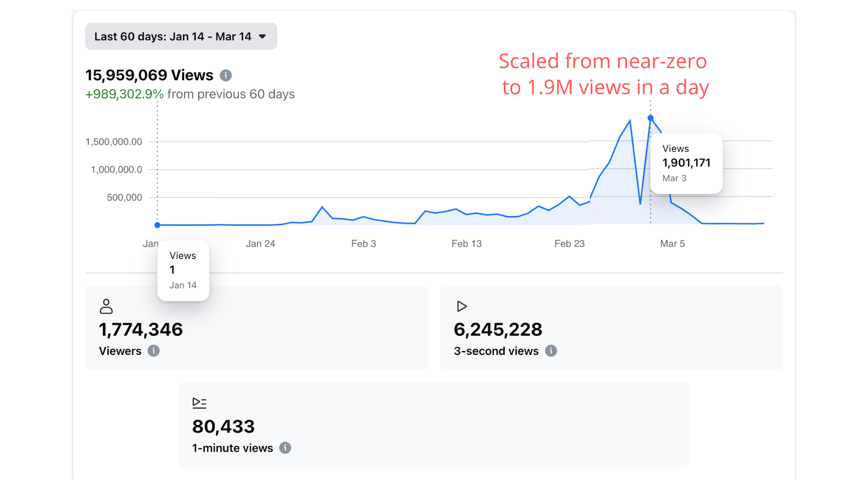Screen dimensions: 868x489
Task: Click the 1-minute views label
Action: (233, 448)
